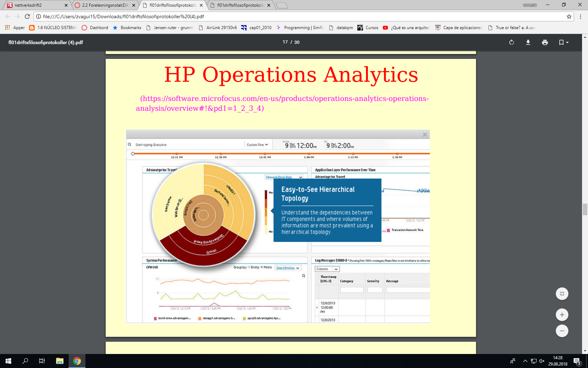Click the slide close X in screenshot
This screenshot has width=588, height=368.
[425, 135]
